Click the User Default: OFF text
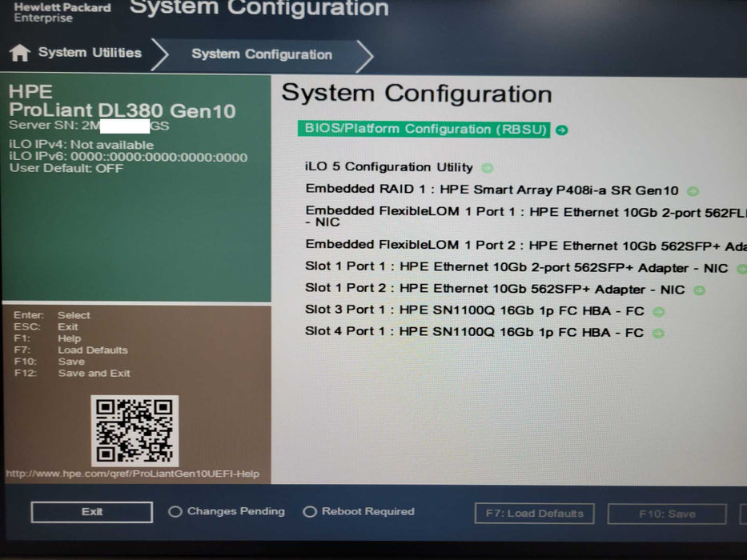The width and height of the screenshot is (747, 560). 66,169
